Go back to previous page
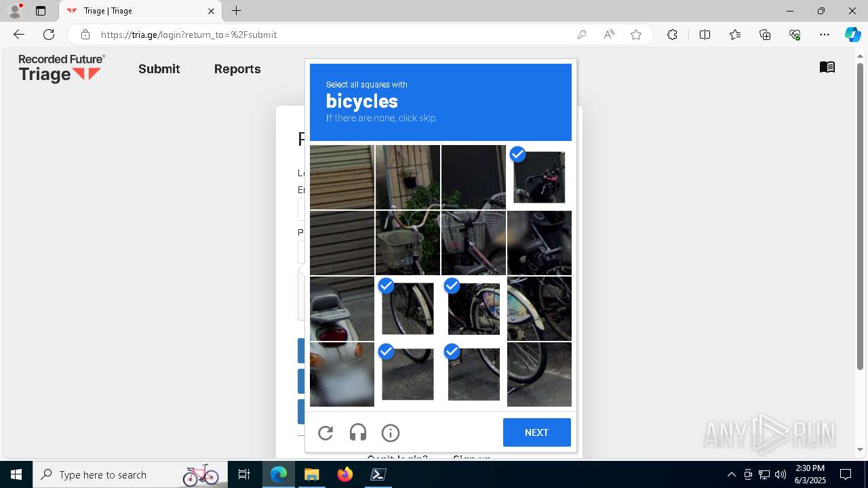Image resolution: width=868 pixels, height=488 pixels. pos(19,35)
